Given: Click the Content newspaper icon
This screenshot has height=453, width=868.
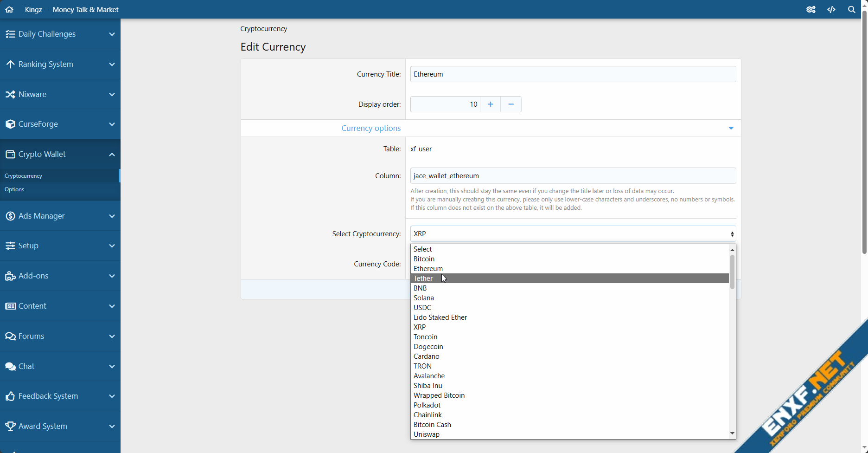Looking at the screenshot, I should click(x=10, y=306).
